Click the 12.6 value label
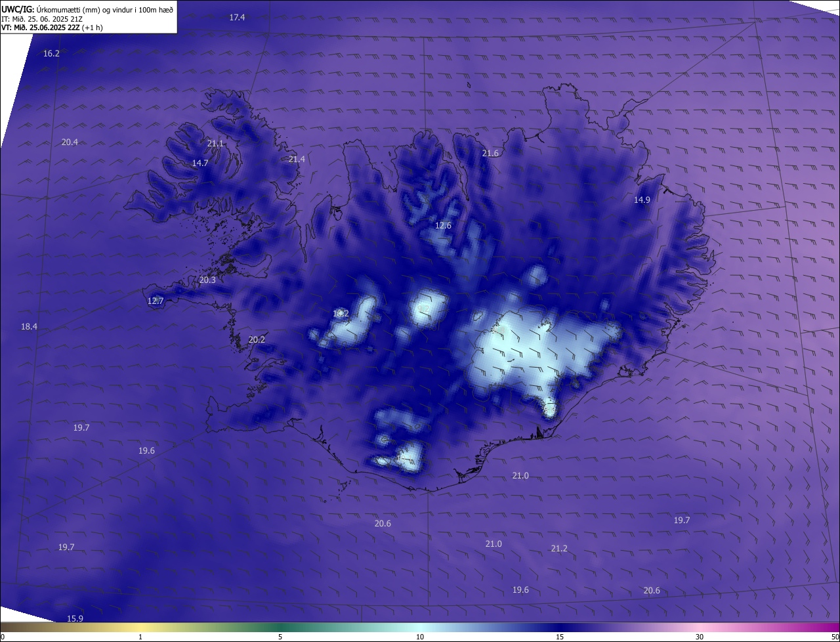Viewport: 840px width, 642px height. 443,225
